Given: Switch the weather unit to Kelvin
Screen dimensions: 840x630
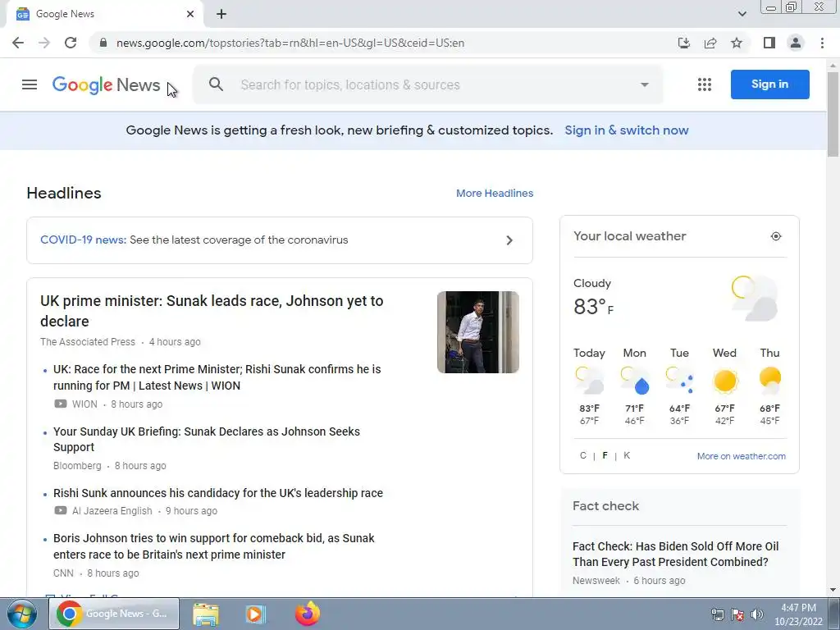Looking at the screenshot, I should coord(627,455).
